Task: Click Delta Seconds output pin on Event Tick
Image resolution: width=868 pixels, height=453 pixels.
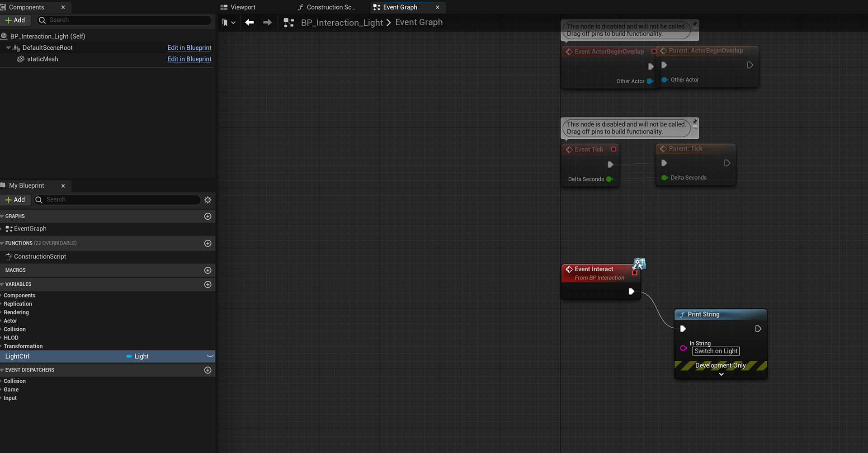Action: coord(609,179)
